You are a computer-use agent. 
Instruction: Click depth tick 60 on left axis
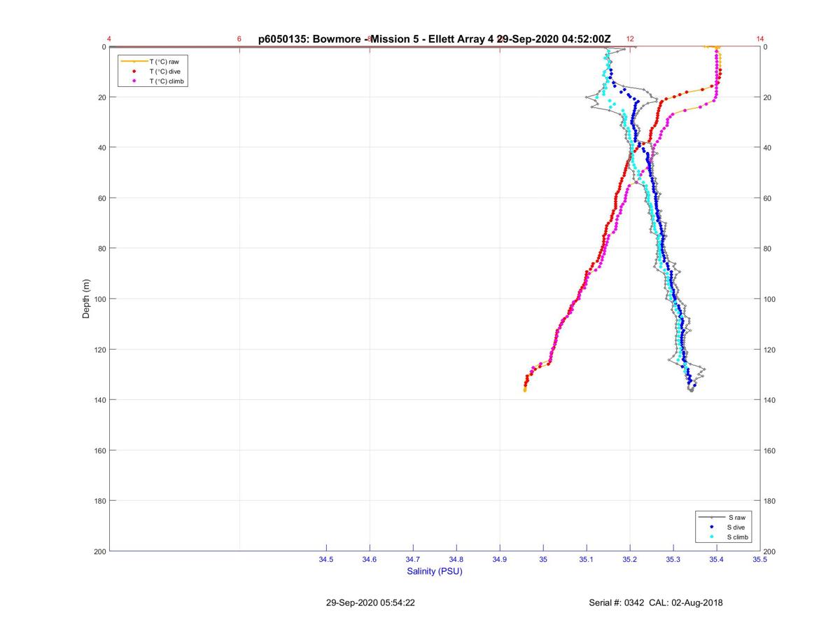click(x=101, y=198)
